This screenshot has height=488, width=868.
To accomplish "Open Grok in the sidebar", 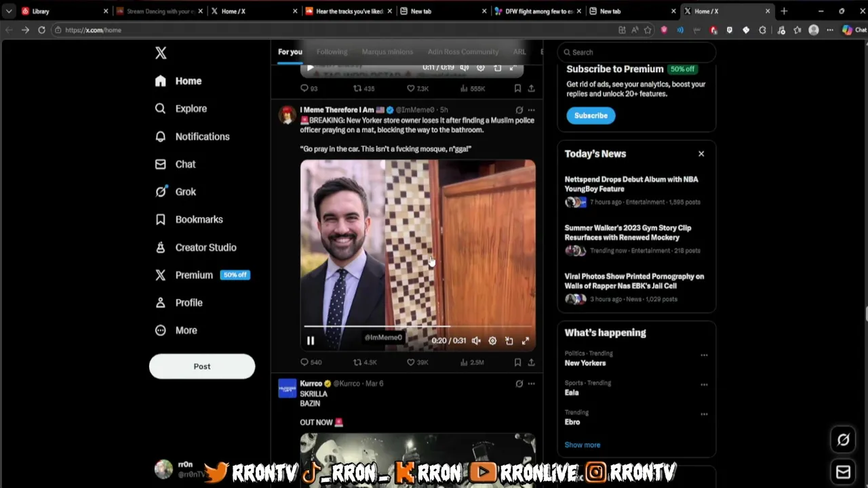I will coord(176,192).
